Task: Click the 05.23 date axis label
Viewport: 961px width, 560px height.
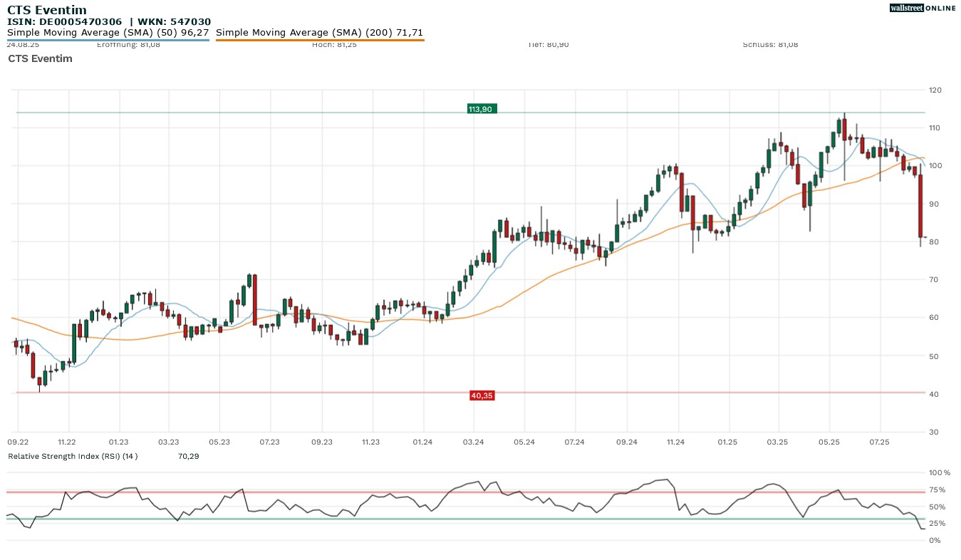Action: point(219,442)
